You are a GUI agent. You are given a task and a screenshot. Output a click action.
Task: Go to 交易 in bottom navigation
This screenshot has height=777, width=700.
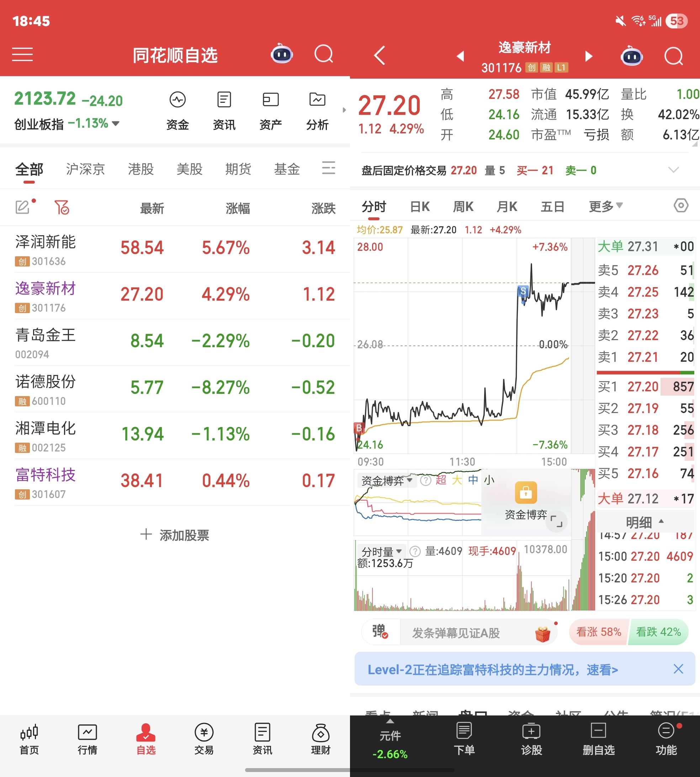[204, 740]
